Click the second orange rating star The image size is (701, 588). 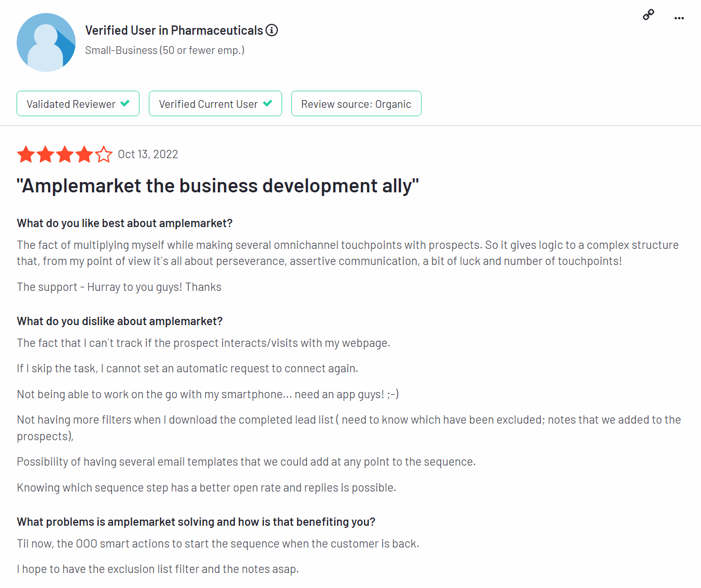coord(46,155)
